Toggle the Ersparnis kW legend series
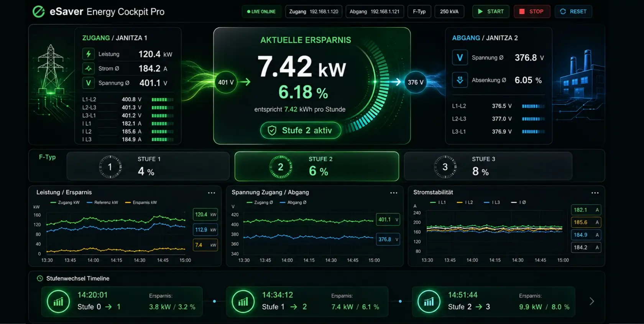 (x=141, y=202)
